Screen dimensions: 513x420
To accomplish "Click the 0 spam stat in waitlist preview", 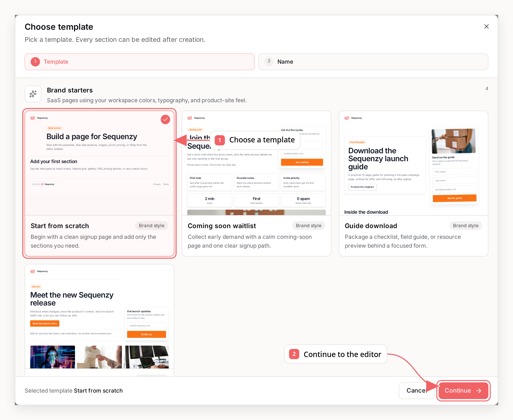I will coord(303,200).
